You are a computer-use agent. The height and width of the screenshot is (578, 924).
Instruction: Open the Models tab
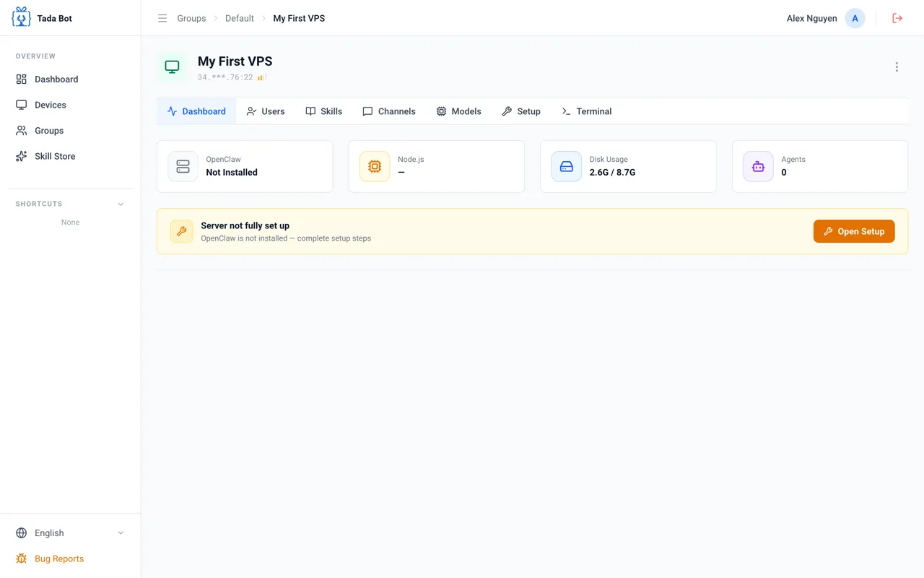point(459,111)
